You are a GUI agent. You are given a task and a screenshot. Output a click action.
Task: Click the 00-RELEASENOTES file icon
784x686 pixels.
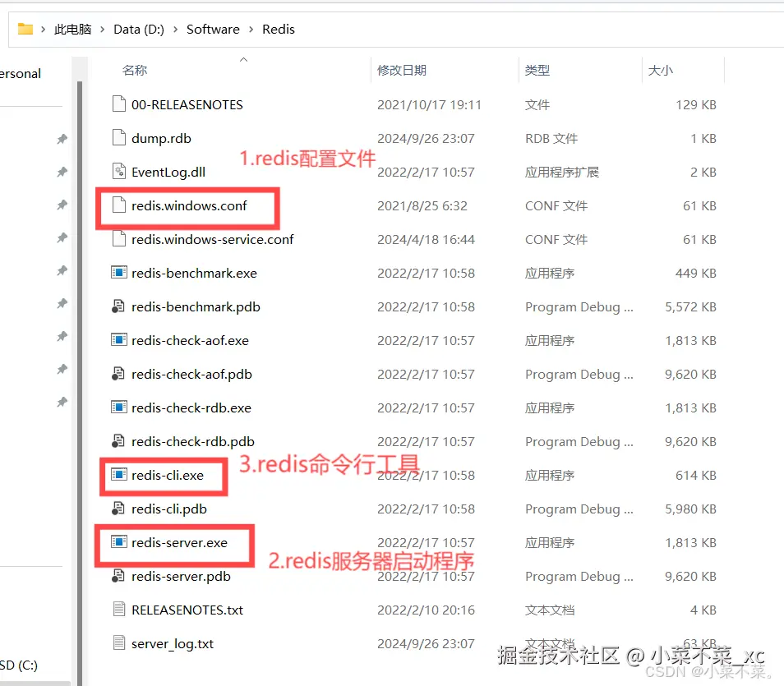tap(119, 104)
